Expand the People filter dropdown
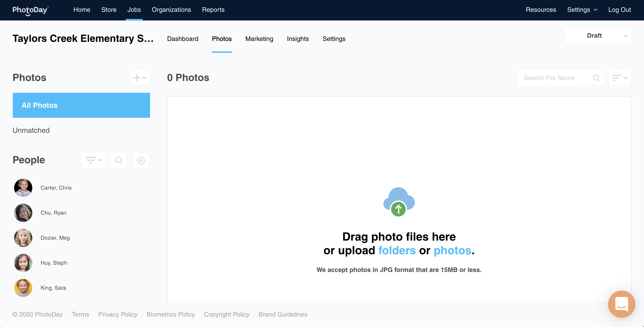The image size is (644, 327). (93, 160)
